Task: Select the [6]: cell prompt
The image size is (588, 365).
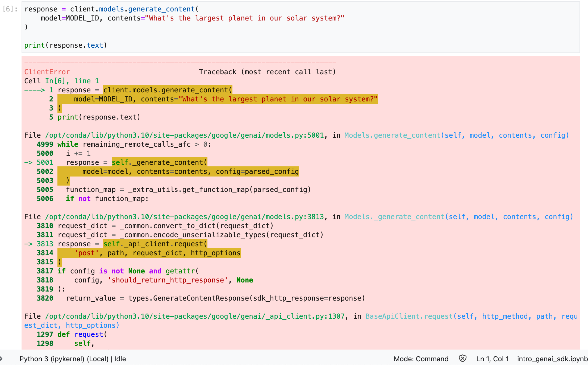Action: click(x=10, y=9)
